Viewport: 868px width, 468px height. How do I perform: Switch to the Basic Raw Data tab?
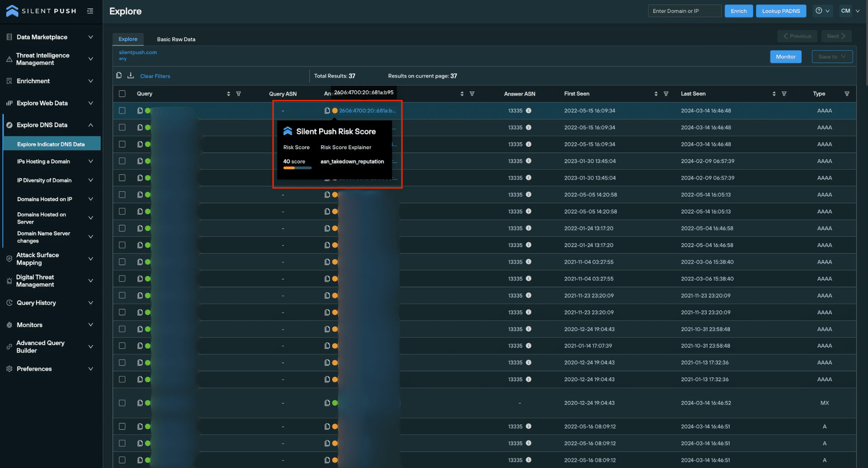click(x=176, y=39)
